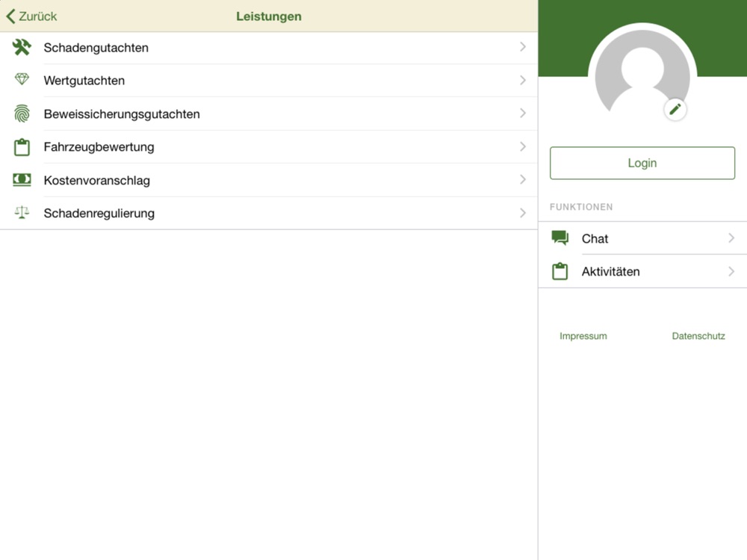Open Beweissicherungsgutachten via its chevron
The height and width of the screenshot is (560, 747).
point(523,113)
